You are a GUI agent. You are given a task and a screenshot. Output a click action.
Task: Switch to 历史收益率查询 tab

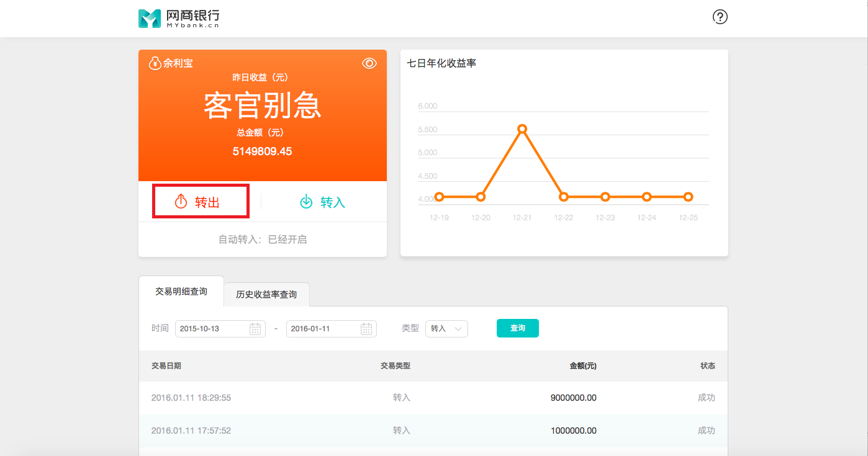pyautogui.click(x=266, y=295)
